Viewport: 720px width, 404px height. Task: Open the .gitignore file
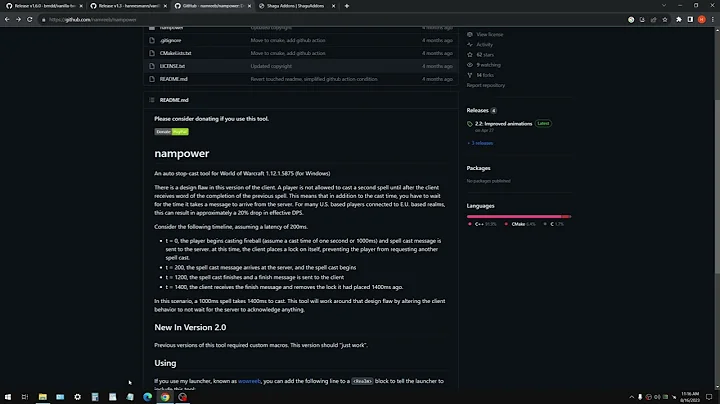pos(170,40)
